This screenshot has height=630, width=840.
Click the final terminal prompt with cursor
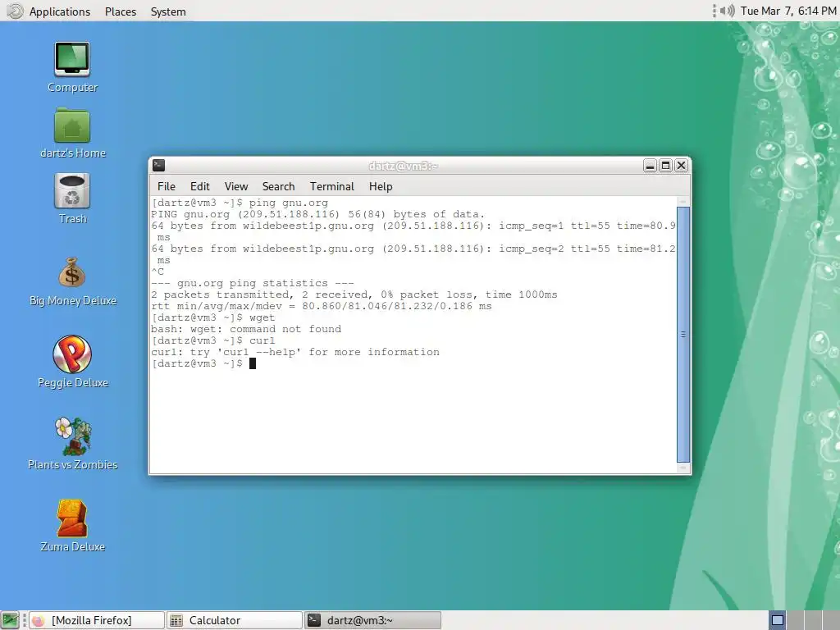203,363
